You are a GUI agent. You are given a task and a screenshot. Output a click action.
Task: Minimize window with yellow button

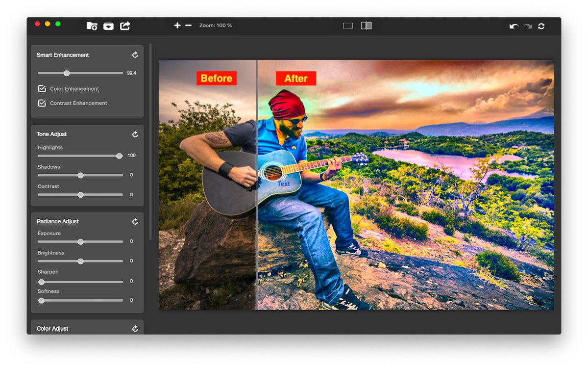pos(48,24)
